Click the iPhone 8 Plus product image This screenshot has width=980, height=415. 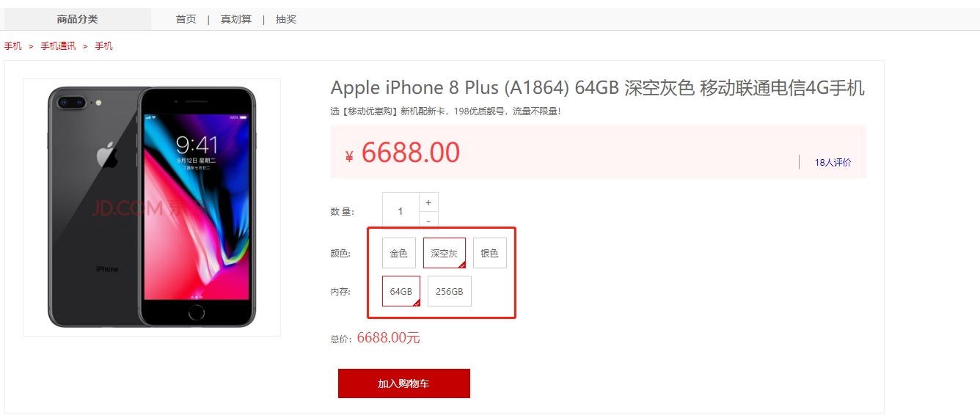coord(152,207)
